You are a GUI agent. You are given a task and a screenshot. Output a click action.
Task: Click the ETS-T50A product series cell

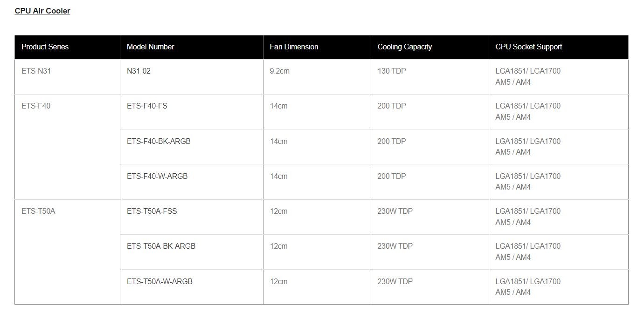click(x=38, y=211)
